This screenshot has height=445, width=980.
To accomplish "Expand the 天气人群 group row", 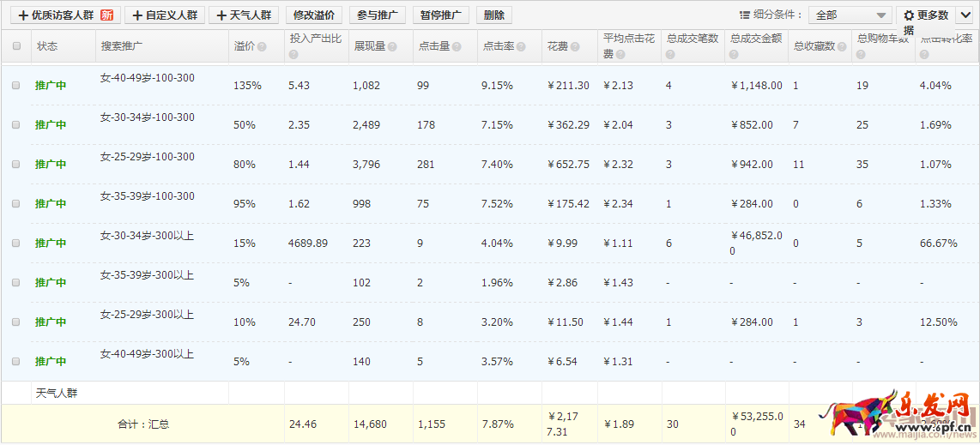I will pos(57,394).
